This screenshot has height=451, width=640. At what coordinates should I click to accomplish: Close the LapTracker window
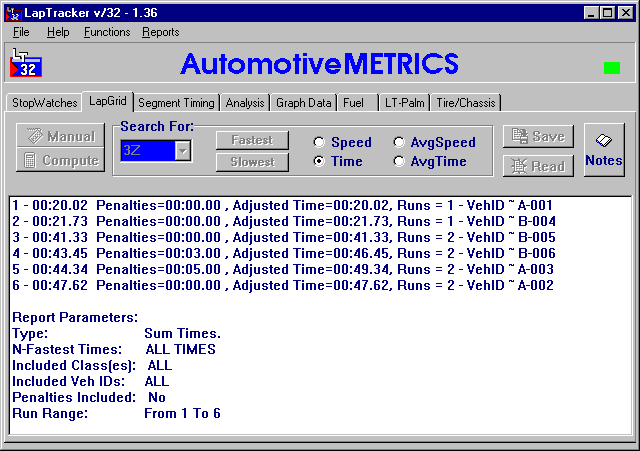click(625, 13)
